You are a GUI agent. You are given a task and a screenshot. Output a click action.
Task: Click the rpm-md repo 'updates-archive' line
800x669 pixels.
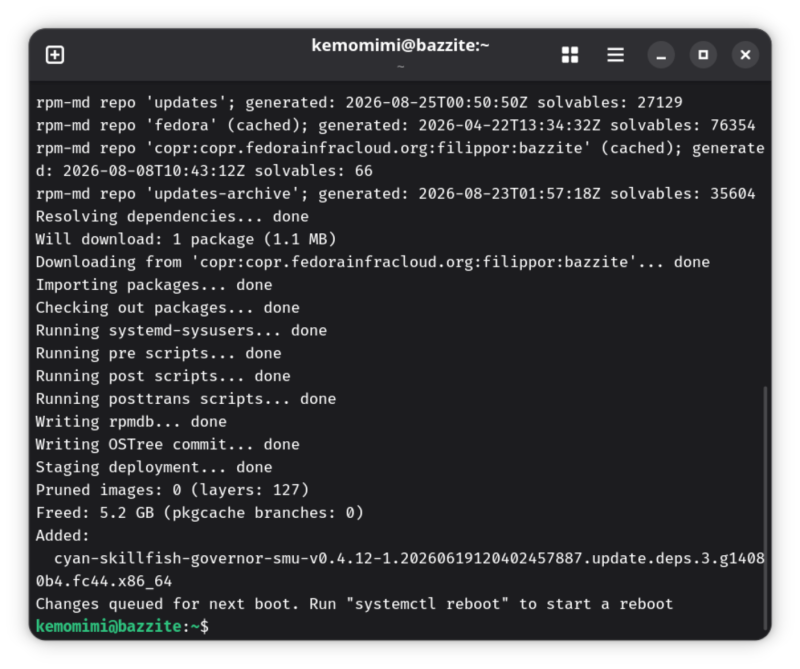click(395, 194)
